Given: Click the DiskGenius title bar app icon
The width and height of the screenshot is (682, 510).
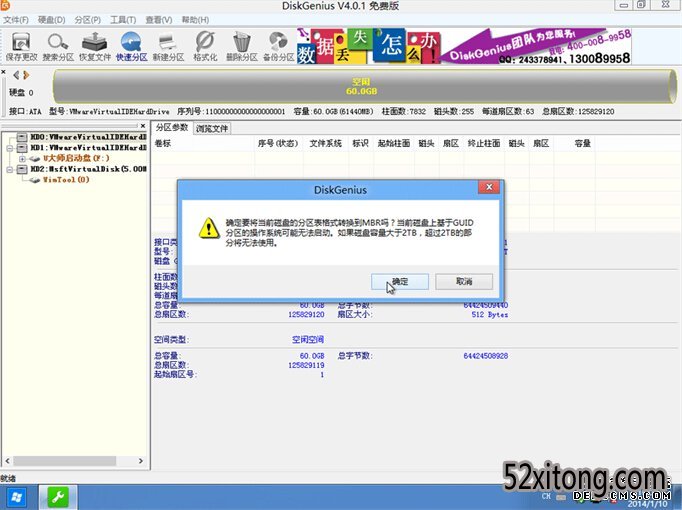Looking at the screenshot, I should pyautogui.click(x=5, y=5).
